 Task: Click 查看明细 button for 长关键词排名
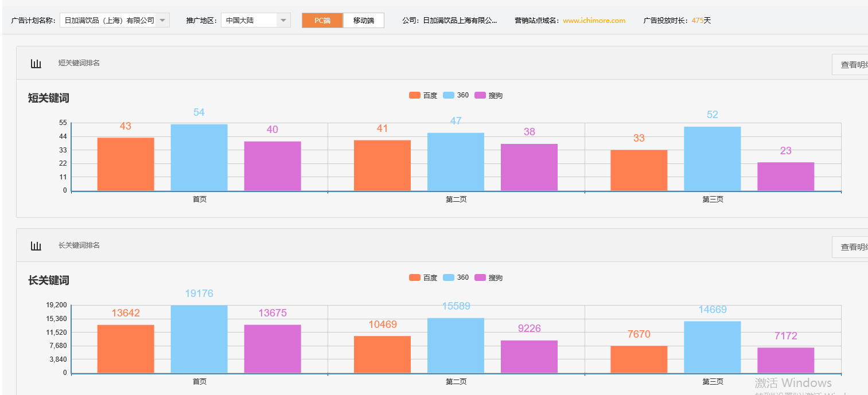click(x=852, y=247)
